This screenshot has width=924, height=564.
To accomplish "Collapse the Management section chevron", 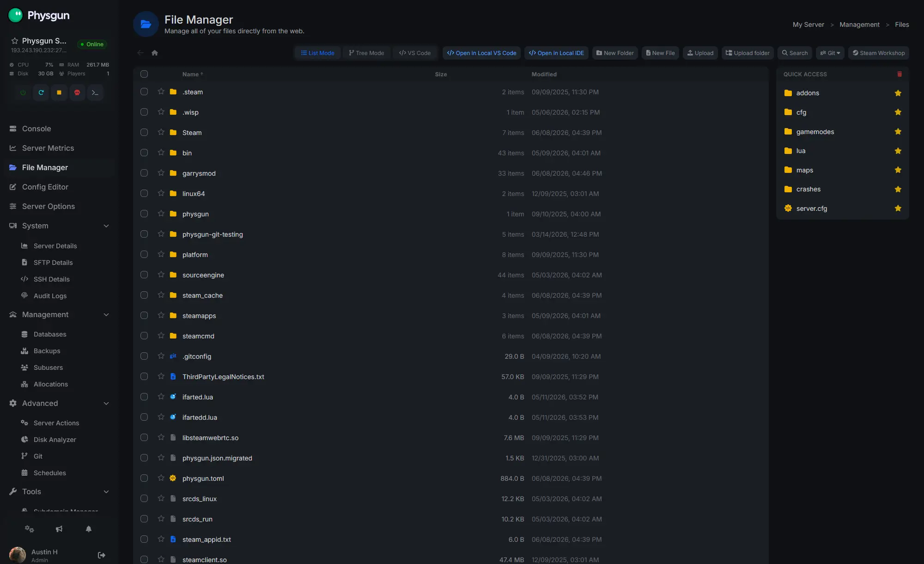I will coord(106,315).
